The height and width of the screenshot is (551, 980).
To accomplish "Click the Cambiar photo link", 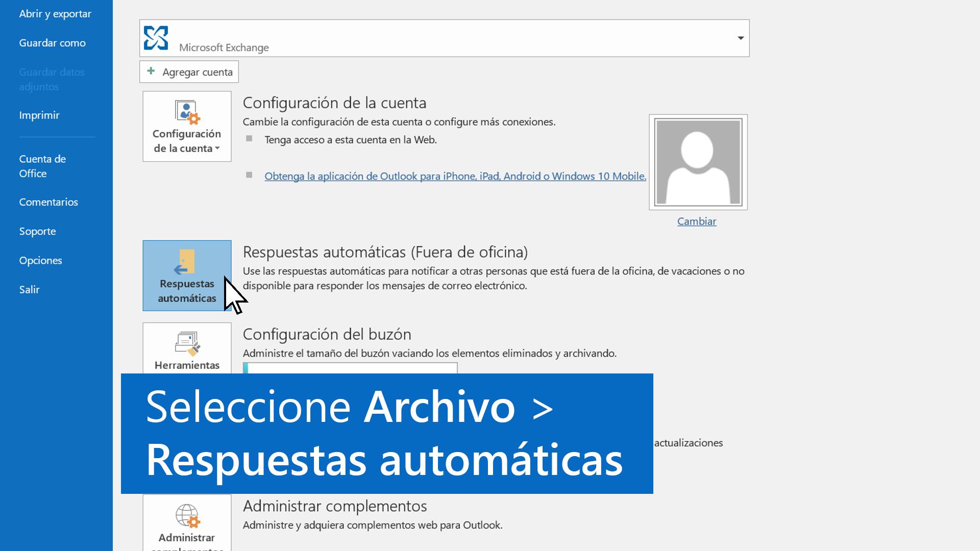I will pyautogui.click(x=697, y=221).
